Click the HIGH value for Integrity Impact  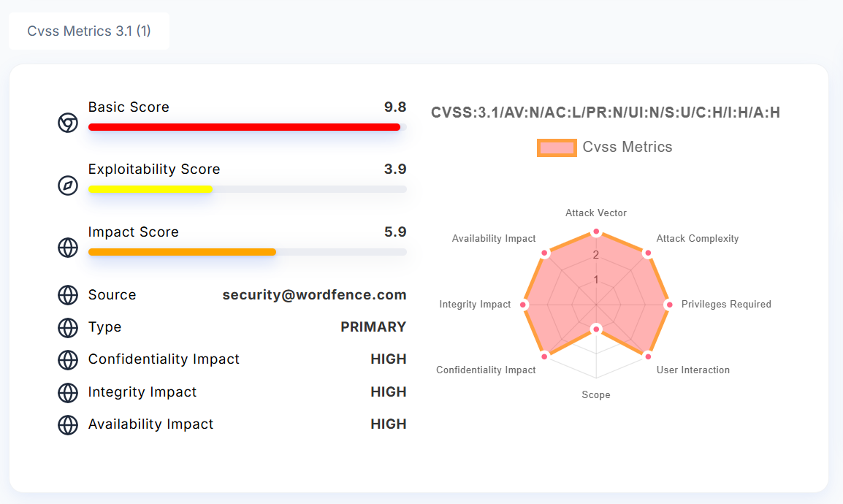389,392
